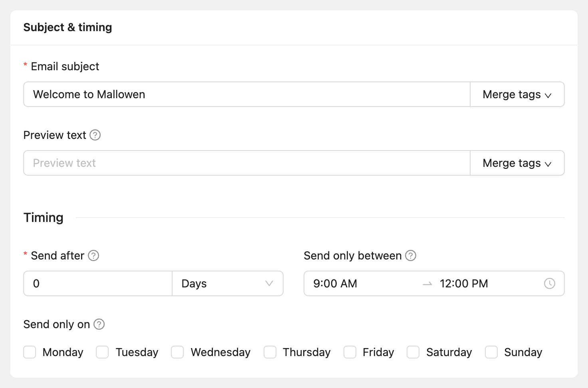Enable the Saturday checkbox
The width and height of the screenshot is (588, 388).
413,352
